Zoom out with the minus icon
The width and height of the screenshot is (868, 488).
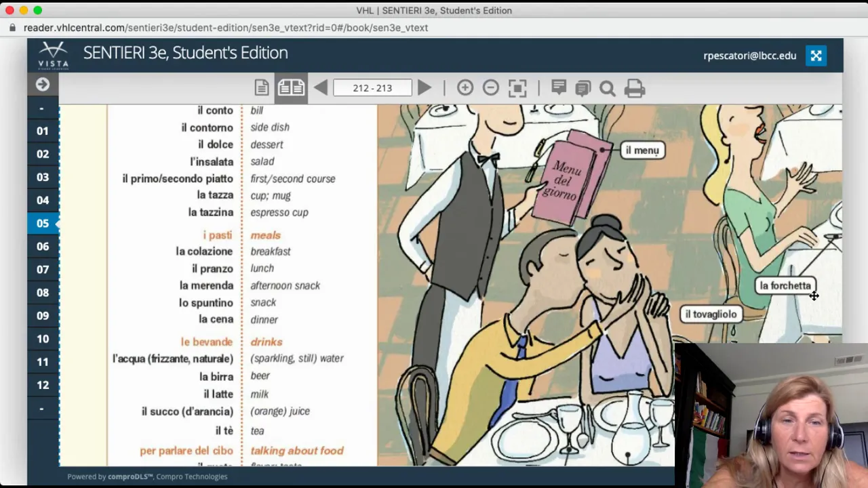coord(491,87)
